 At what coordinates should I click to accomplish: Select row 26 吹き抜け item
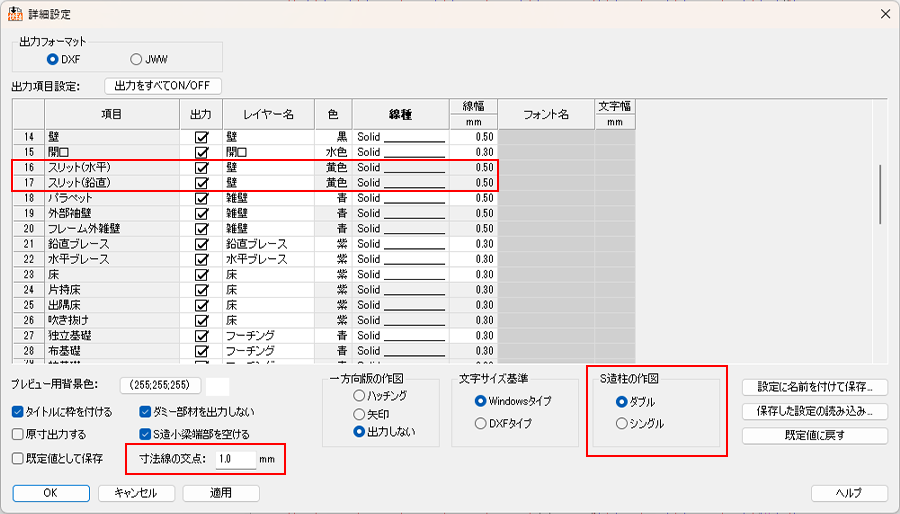coord(112,321)
